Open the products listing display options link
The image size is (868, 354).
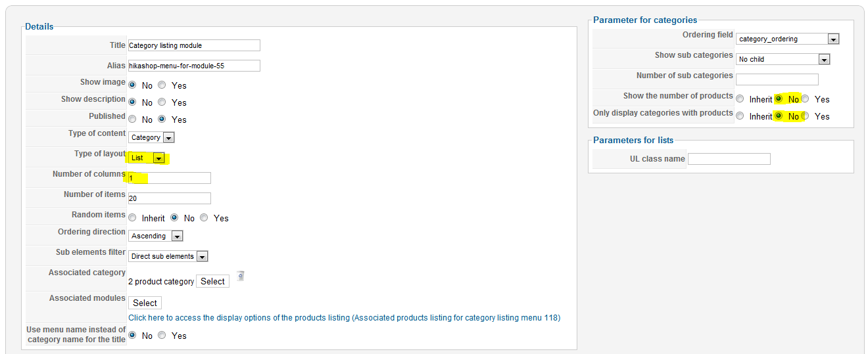click(x=344, y=318)
